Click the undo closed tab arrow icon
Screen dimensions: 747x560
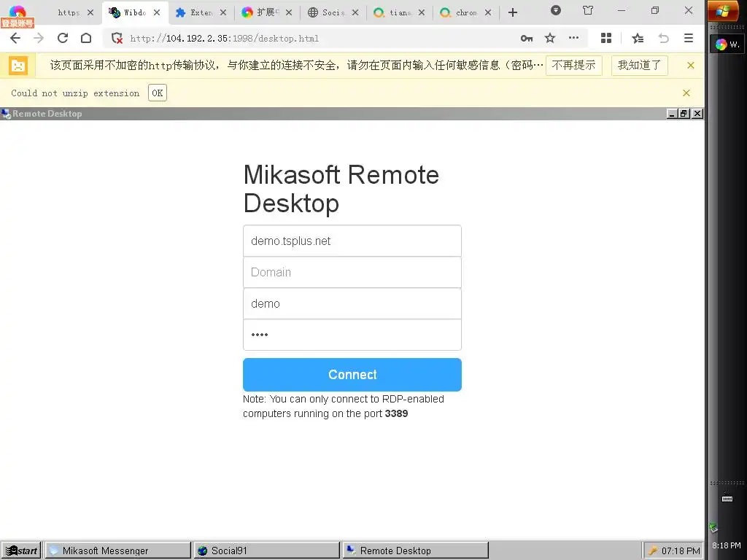click(x=664, y=38)
